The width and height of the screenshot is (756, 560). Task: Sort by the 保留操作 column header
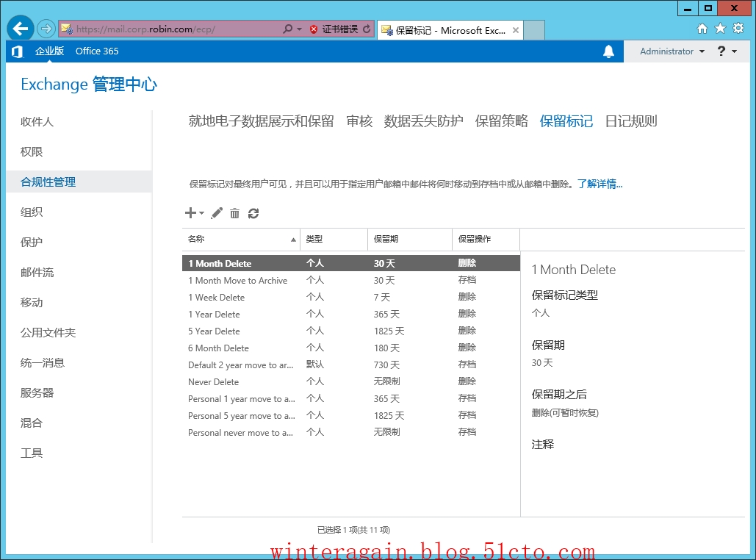(x=486, y=240)
